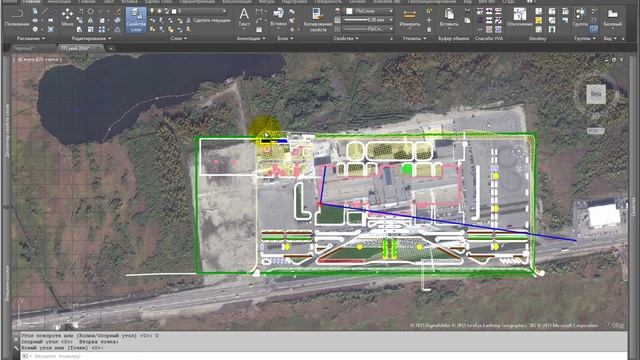This screenshot has height=360, width=640.
Task: Expand the Рисование panel
Action: 31,38
